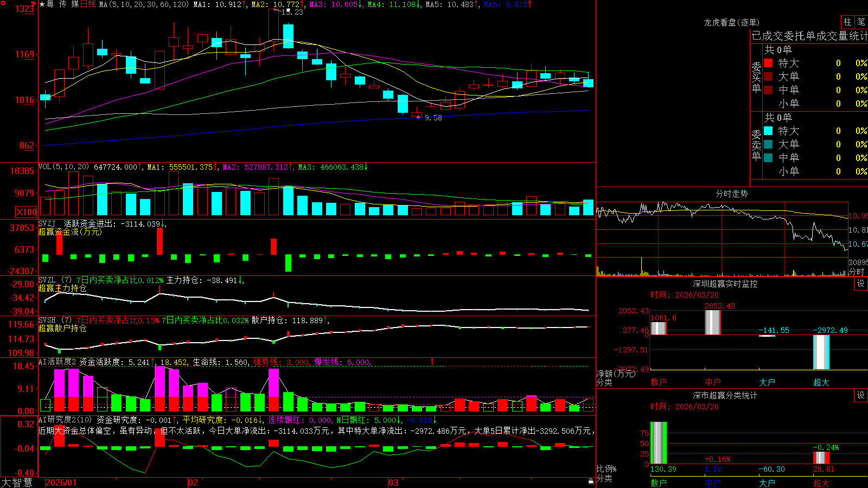The height and width of the screenshot is (488, 868).
Task: Open 设 settings for 深圳超赢实时监控
Action: point(861,284)
